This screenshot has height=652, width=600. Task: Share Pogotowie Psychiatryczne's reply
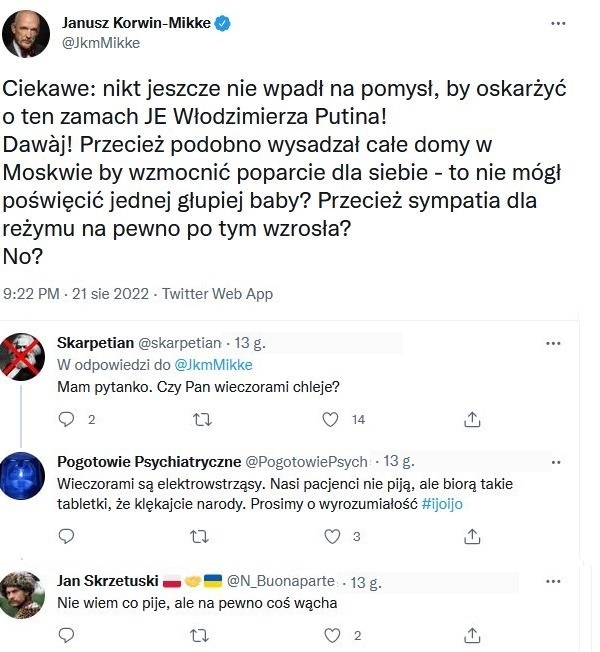[468, 537]
